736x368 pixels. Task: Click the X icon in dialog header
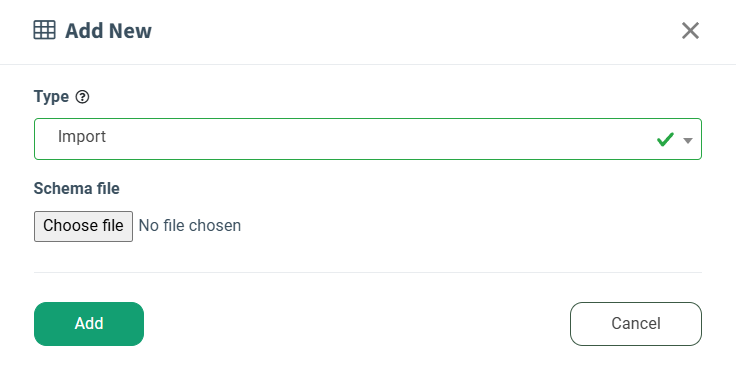point(690,31)
